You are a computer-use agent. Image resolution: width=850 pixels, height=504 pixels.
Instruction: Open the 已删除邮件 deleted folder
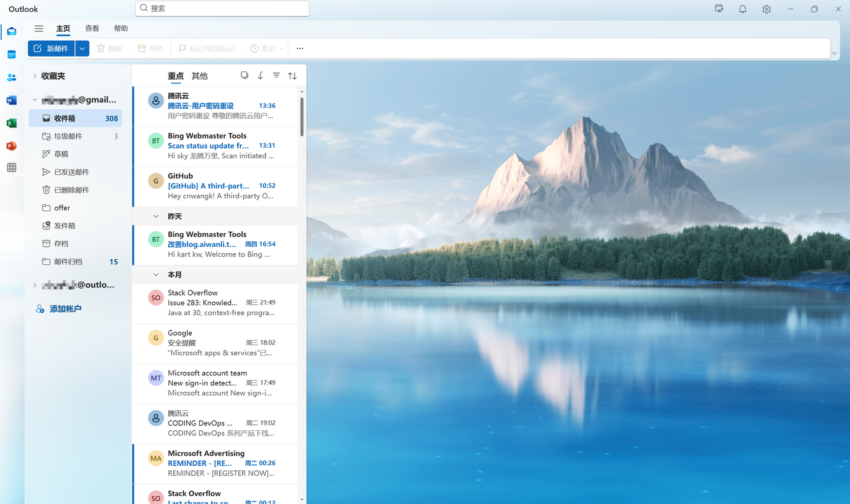coord(76,190)
